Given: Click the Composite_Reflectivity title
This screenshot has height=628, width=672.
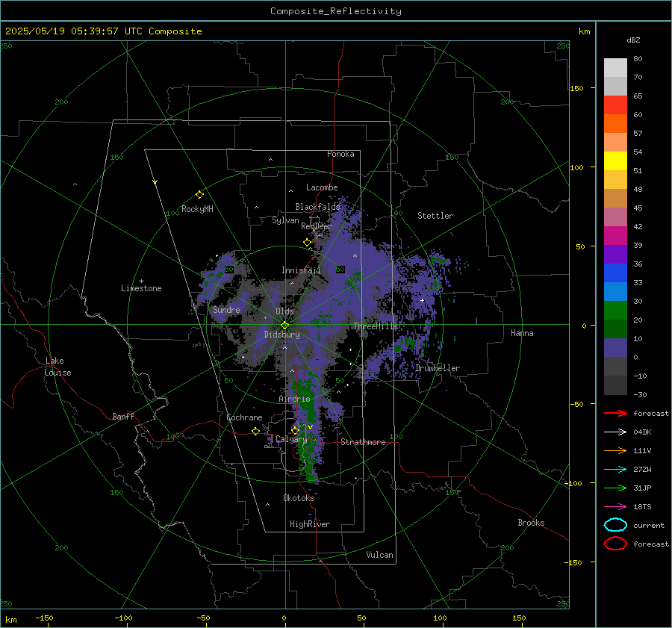Looking at the screenshot, I should (336, 11).
